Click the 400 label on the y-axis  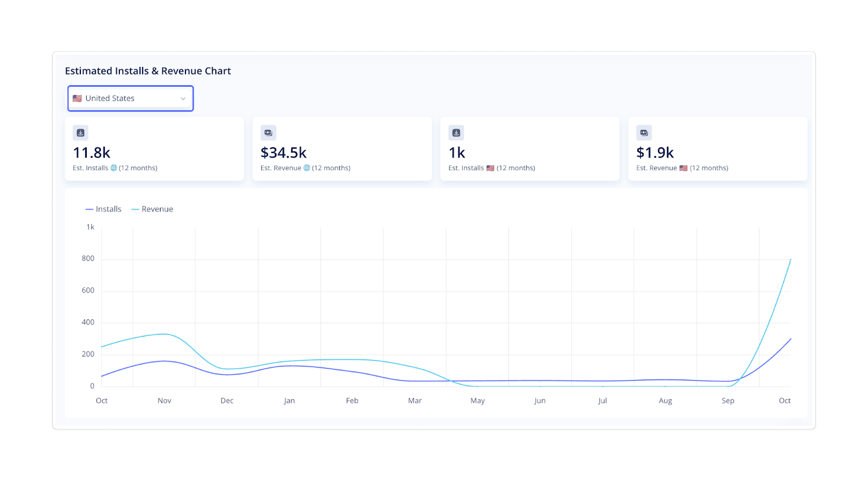(88, 322)
